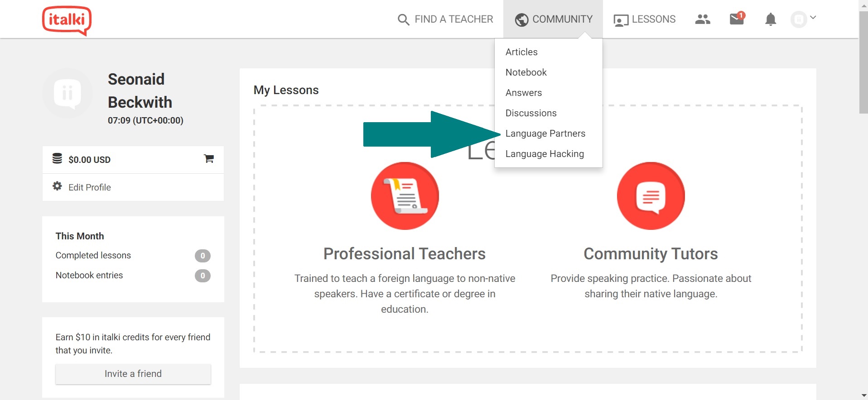The width and height of the screenshot is (868, 400).
Task: Click the shopping cart icon
Action: 209,159
